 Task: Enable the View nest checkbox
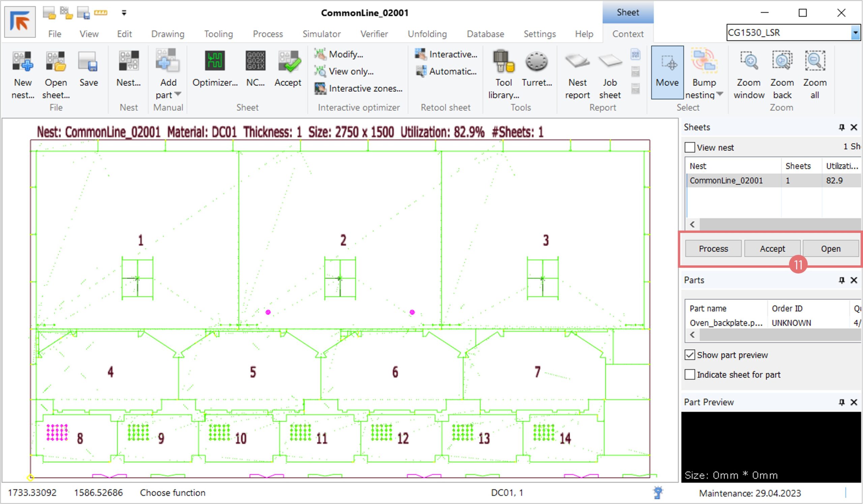click(690, 148)
